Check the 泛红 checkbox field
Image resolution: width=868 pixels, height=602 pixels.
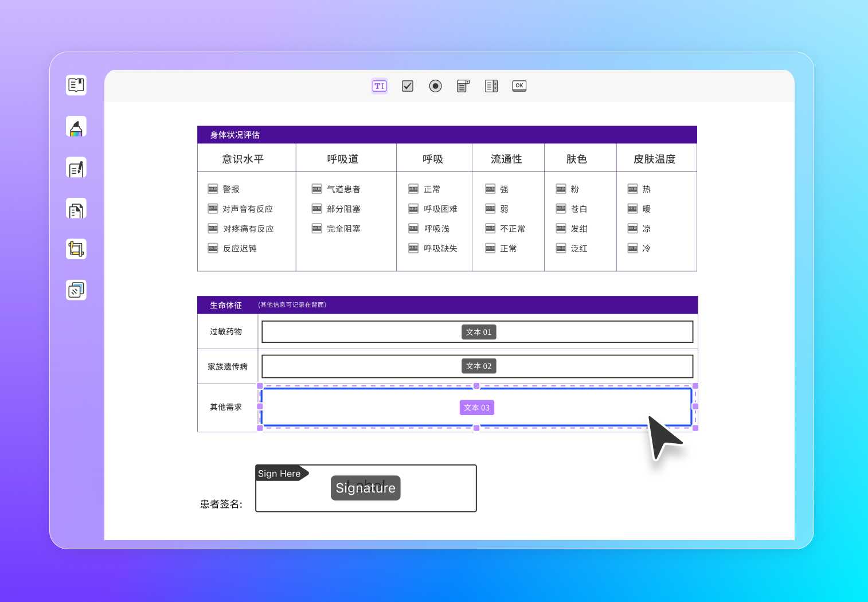click(561, 248)
